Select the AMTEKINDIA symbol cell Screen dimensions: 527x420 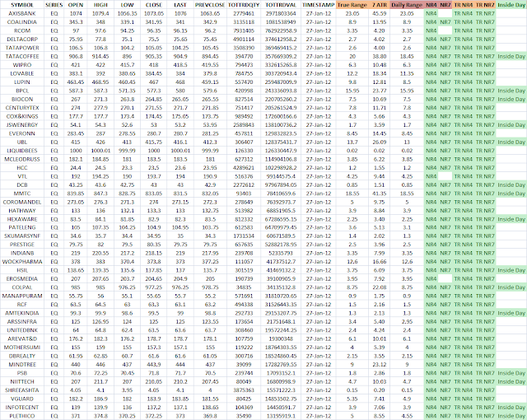pyautogui.click(x=22, y=313)
